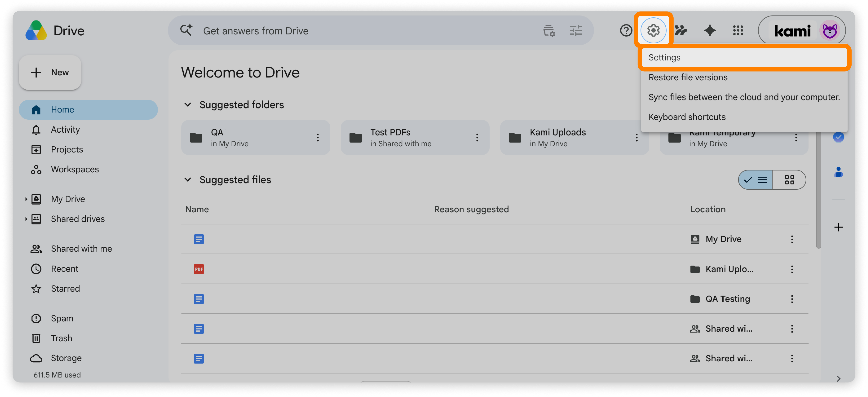The width and height of the screenshot is (868, 397).
Task: Click the plus Get add-ons icon
Action: pos(838,227)
